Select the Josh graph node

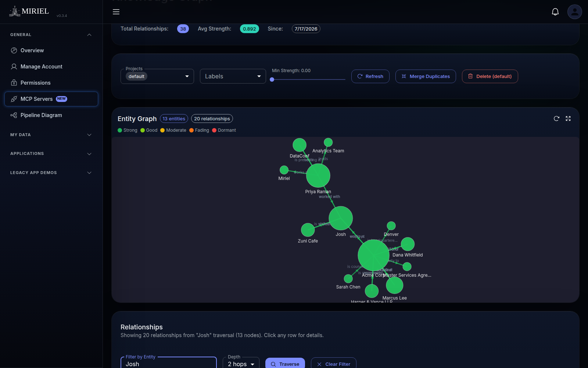click(x=341, y=218)
